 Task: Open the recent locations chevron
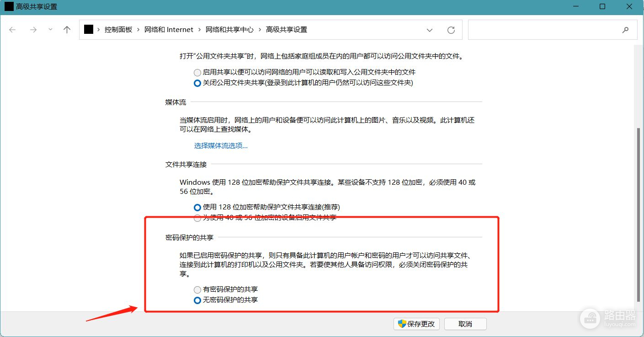(x=50, y=30)
